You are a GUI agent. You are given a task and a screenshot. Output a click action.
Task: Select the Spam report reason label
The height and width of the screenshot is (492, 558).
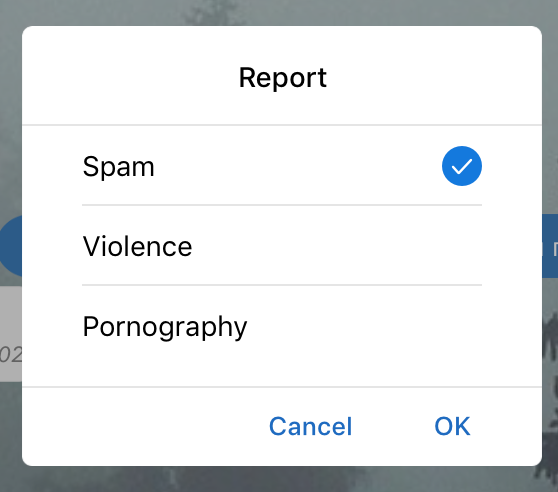119,167
